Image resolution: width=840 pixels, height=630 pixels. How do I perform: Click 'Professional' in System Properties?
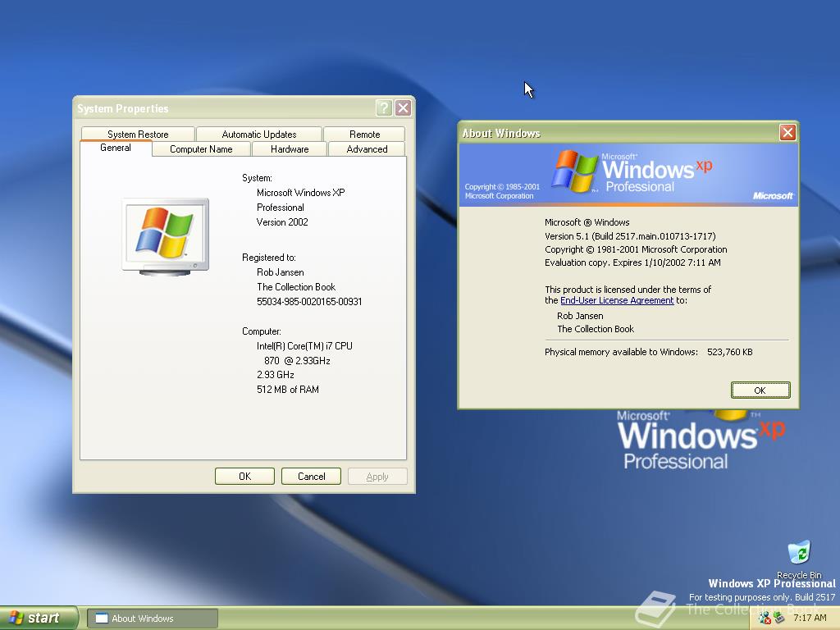tap(281, 208)
